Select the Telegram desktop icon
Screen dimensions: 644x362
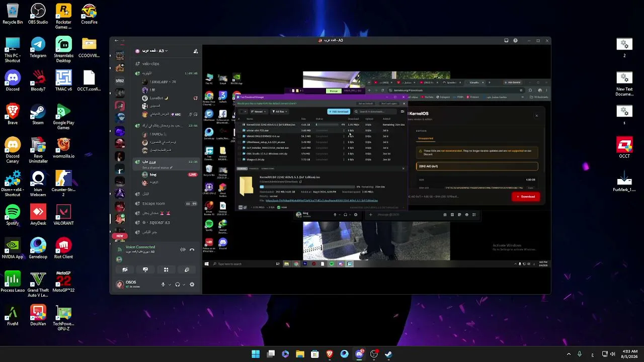[x=38, y=48]
